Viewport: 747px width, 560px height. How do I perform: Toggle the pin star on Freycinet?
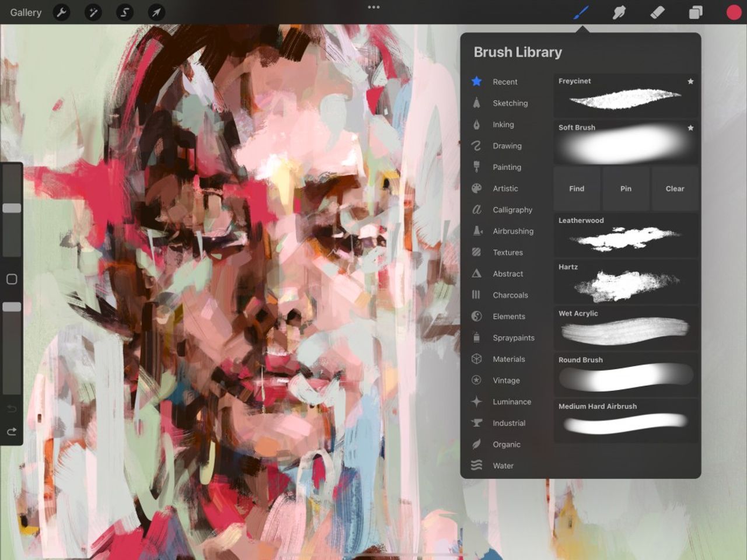coord(690,81)
